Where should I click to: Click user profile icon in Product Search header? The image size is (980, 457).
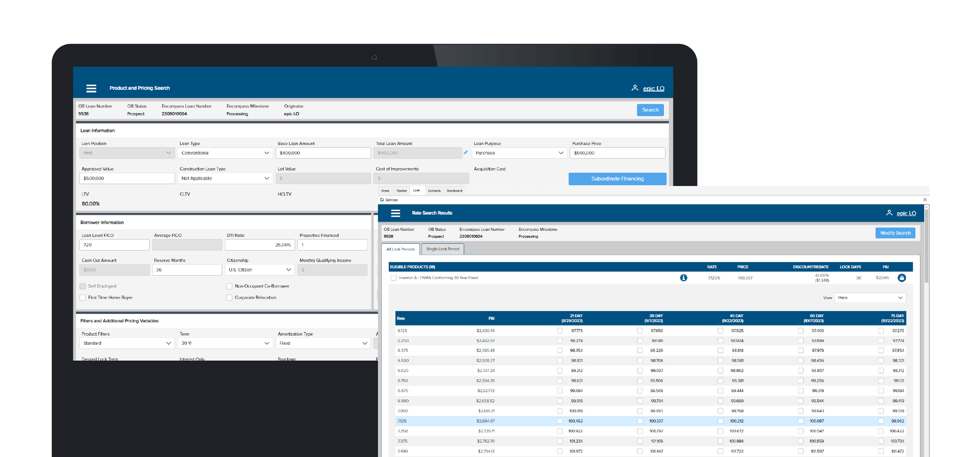pyautogui.click(x=635, y=88)
